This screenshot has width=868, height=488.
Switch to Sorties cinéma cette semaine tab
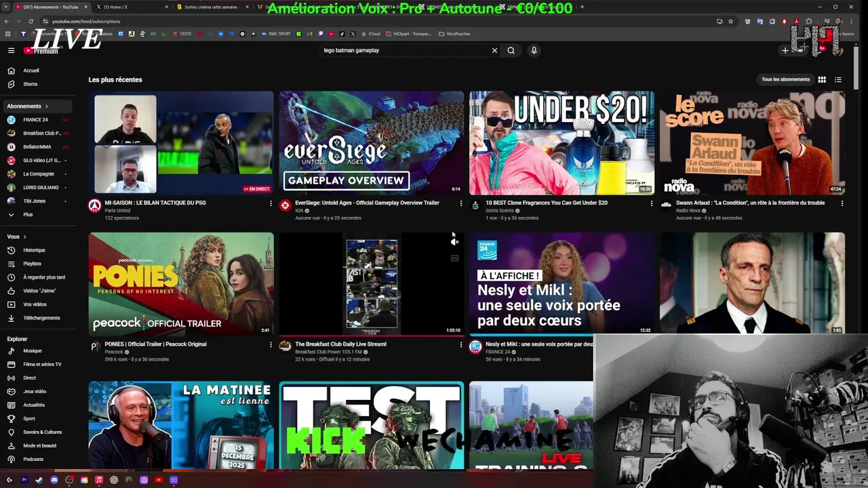pos(212,7)
